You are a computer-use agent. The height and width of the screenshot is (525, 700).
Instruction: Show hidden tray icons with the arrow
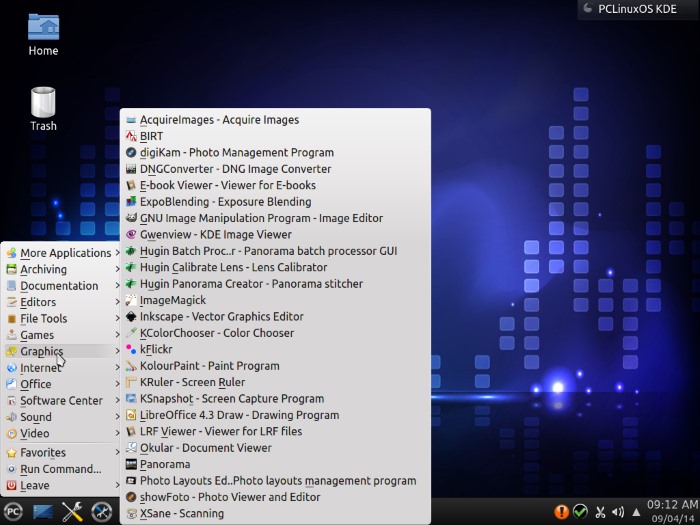pos(636,512)
